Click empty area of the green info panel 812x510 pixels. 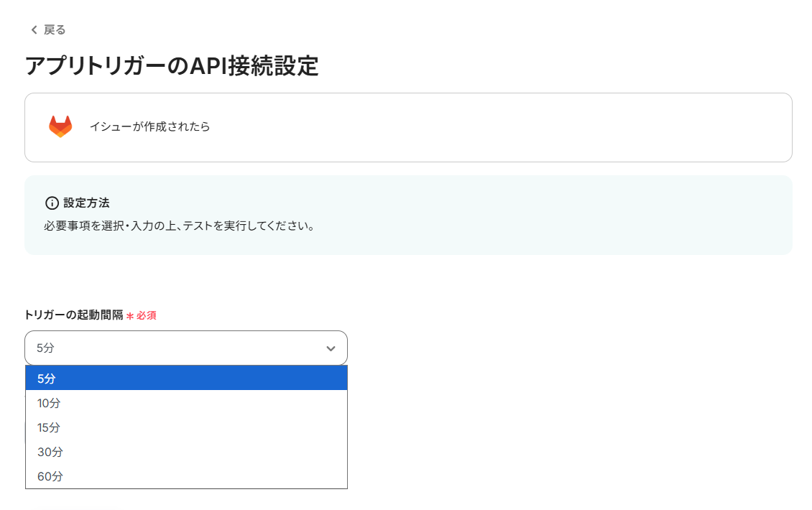point(539,215)
